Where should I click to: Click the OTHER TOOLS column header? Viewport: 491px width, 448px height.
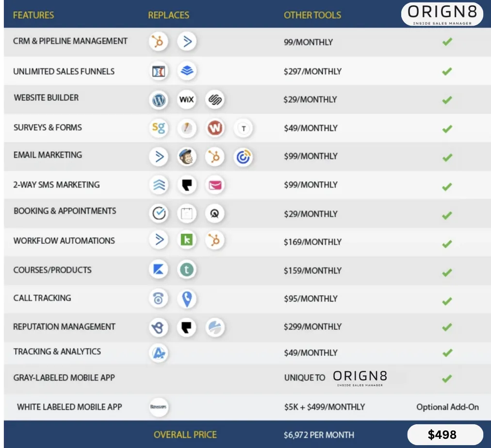tap(312, 15)
